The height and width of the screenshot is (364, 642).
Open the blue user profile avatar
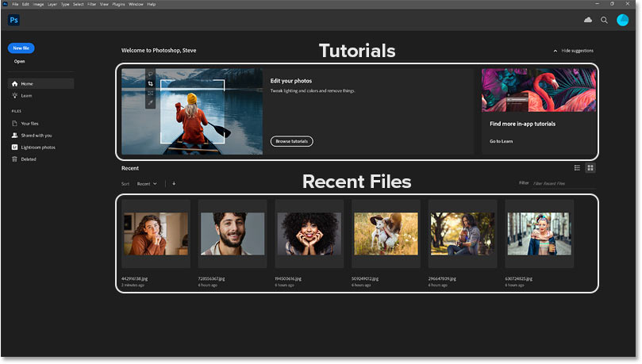[623, 20]
